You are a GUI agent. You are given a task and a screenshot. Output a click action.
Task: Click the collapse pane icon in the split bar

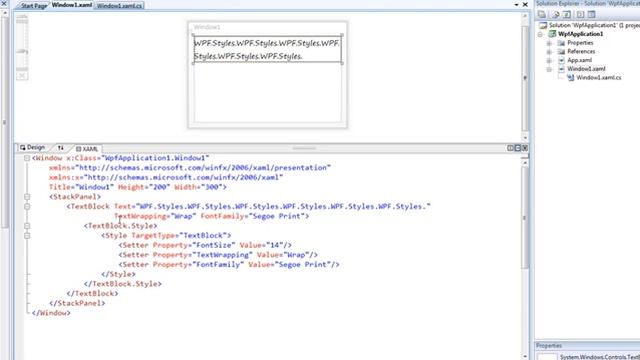click(525, 148)
